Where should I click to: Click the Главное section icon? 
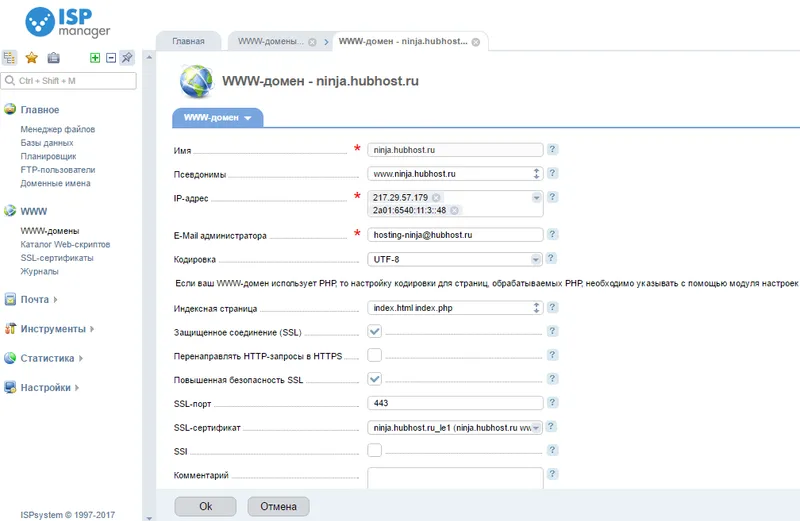(10, 109)
